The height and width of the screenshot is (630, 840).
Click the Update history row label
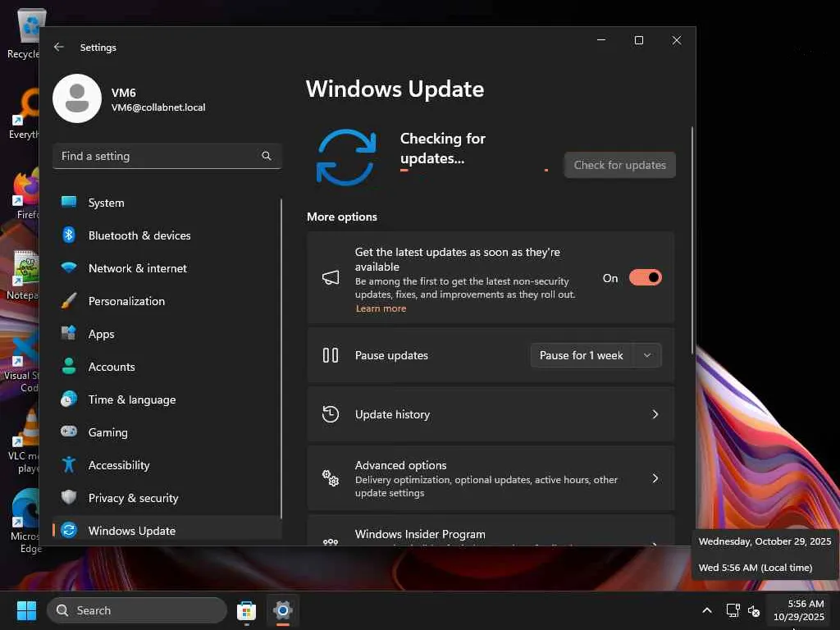pos(392,414)
